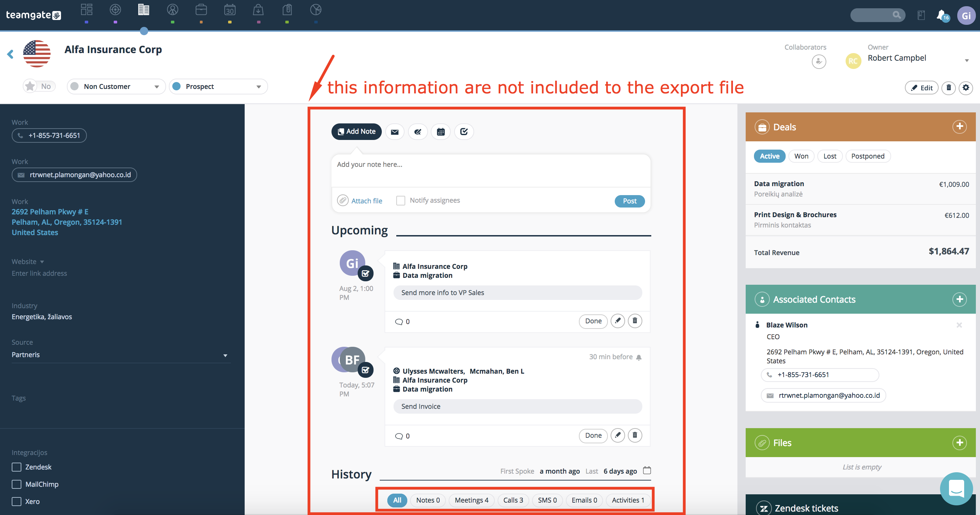Expand the Website type dropdown arrow
The width and height of the screenshot is (980, 515).
coord(42,262)
